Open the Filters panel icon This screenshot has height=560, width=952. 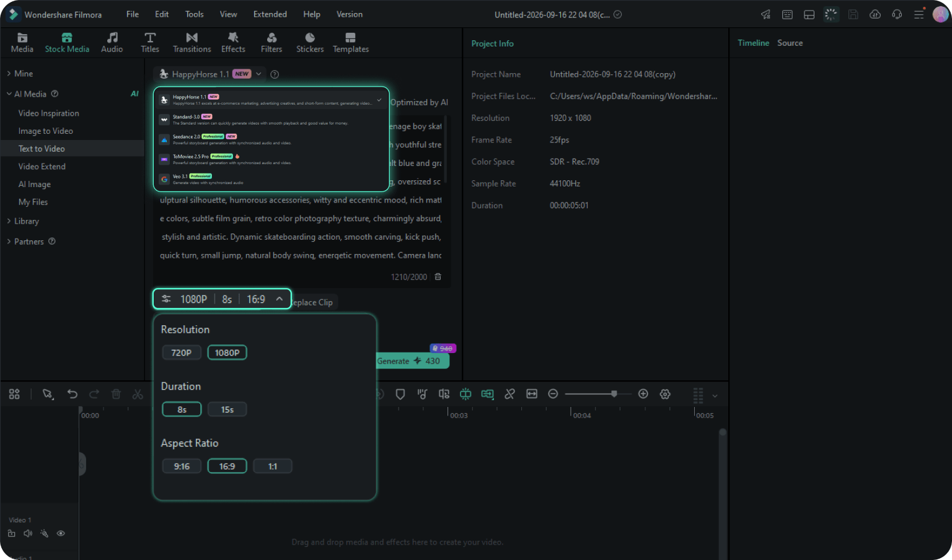[x=271, y=38]
